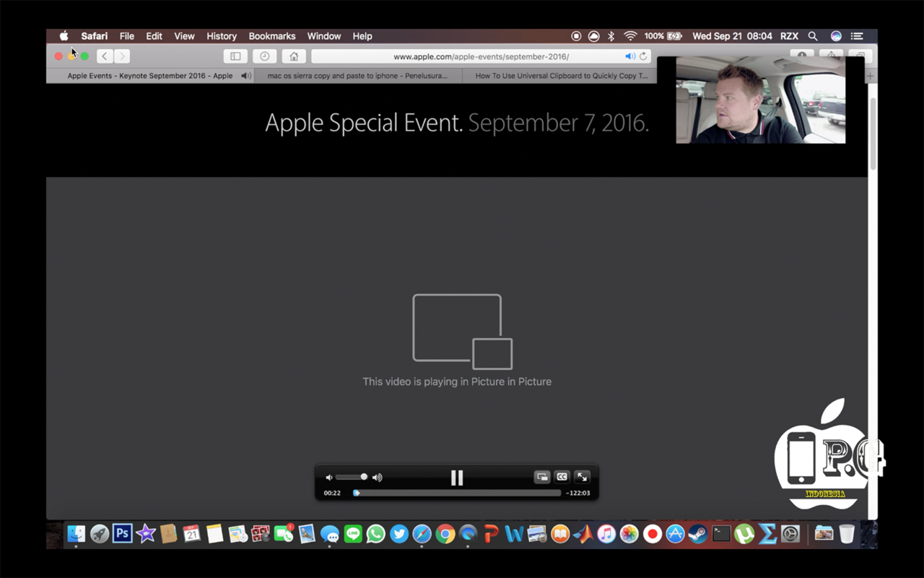Open LINE from the Dock
The height and width of the screenshot is (578, 924).
click(x=353, y=534)
